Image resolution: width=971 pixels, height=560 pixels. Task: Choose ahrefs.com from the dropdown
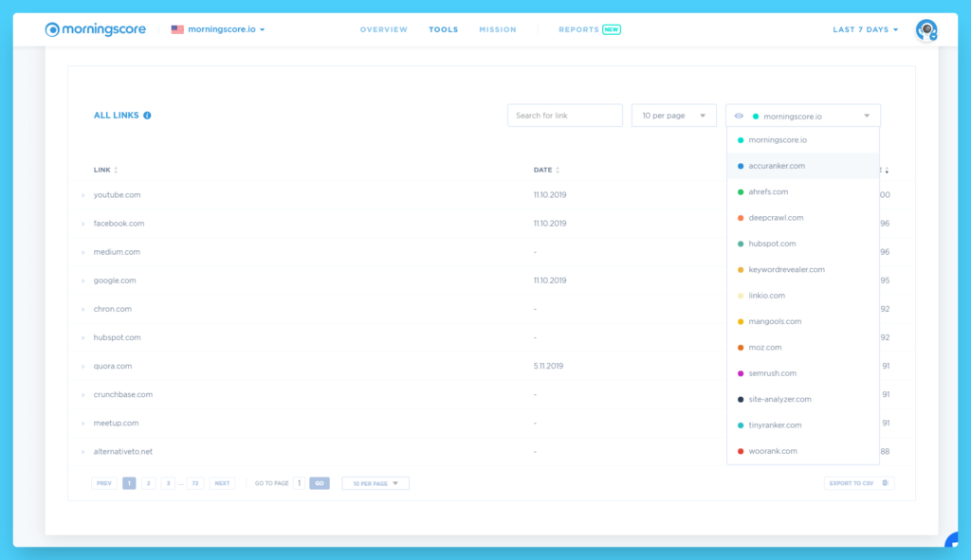point(803,191)
